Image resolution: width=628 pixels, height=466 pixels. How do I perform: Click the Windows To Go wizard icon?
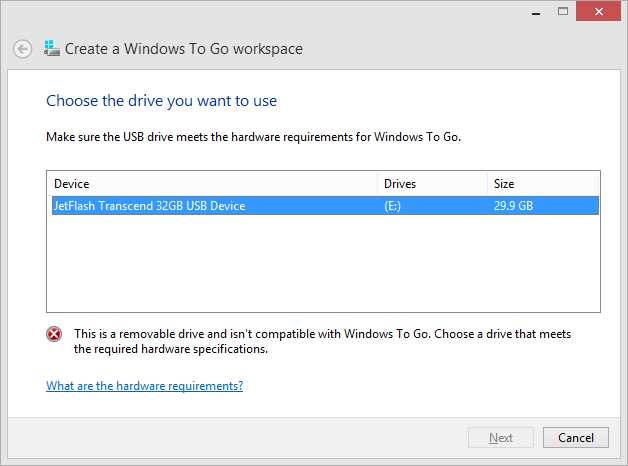tap(52, 48)
